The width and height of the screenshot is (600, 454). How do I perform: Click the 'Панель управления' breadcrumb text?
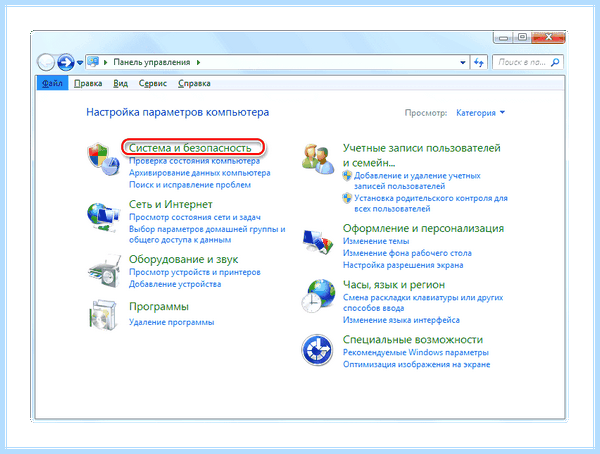(x=152, y=62)
